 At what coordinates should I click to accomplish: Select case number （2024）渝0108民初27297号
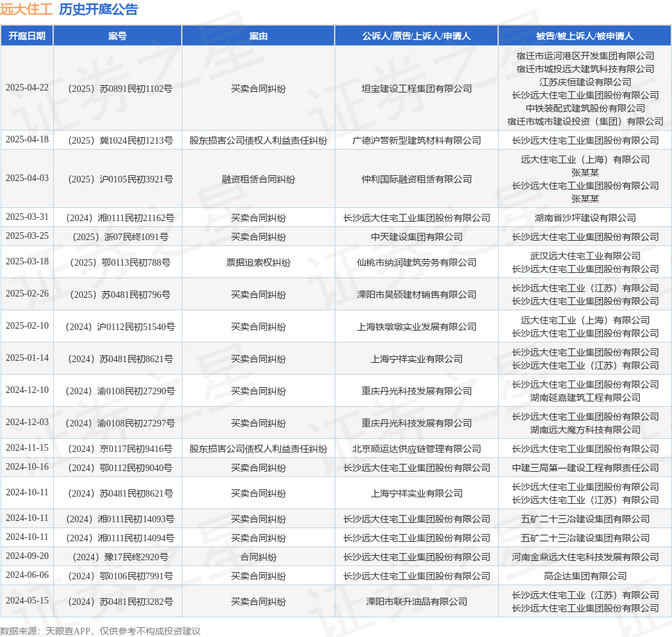(117, 423)
